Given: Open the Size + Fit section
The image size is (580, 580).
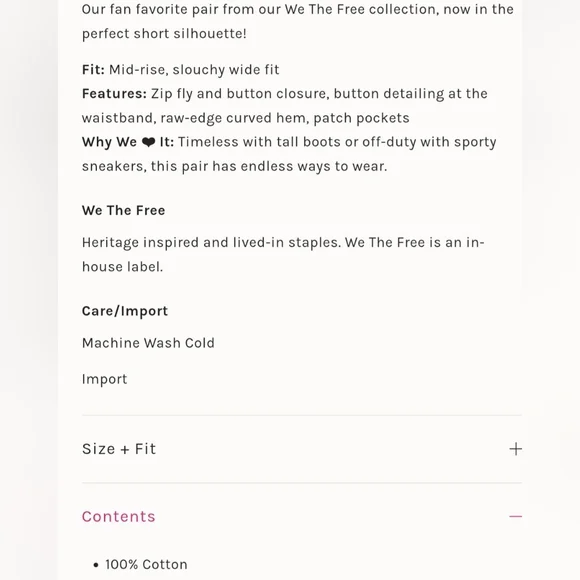Looking at the screenshot, I should [302, 449].
